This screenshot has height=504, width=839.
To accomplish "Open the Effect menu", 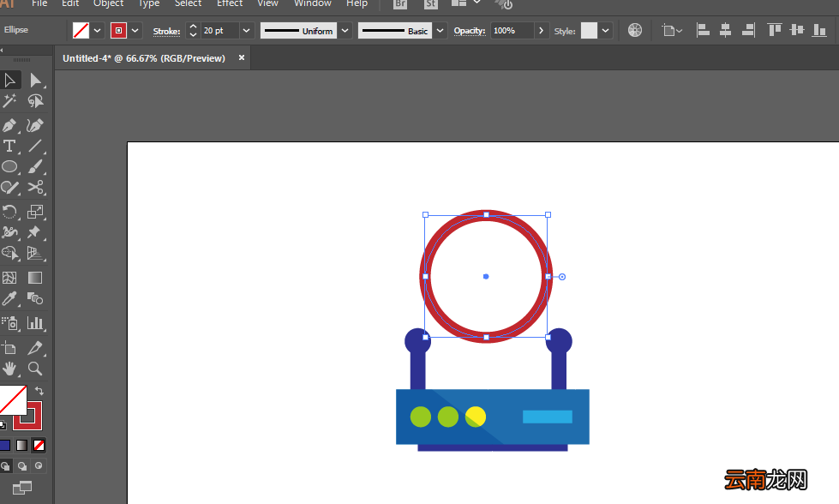I will coord(230,3).
